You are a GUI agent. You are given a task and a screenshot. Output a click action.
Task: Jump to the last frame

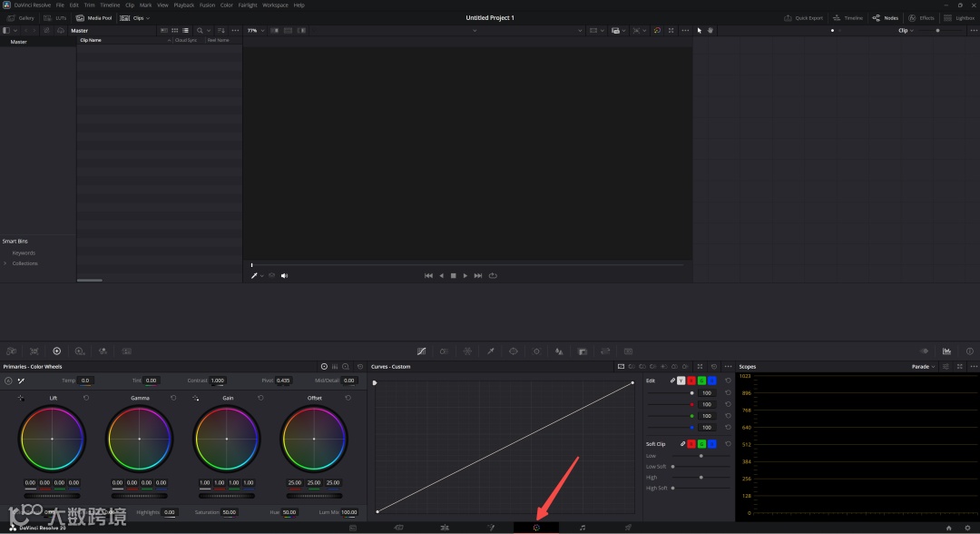click(478, 276)
